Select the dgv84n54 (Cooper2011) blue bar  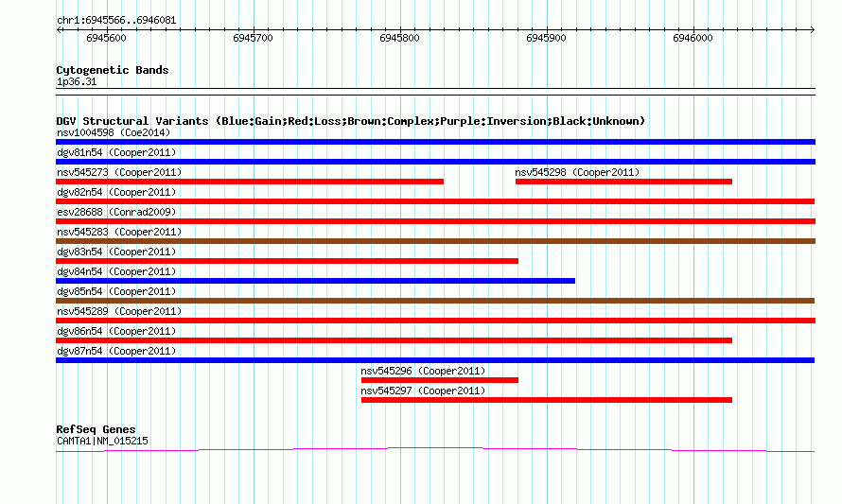pyautogui.click(x=316, y=281)
